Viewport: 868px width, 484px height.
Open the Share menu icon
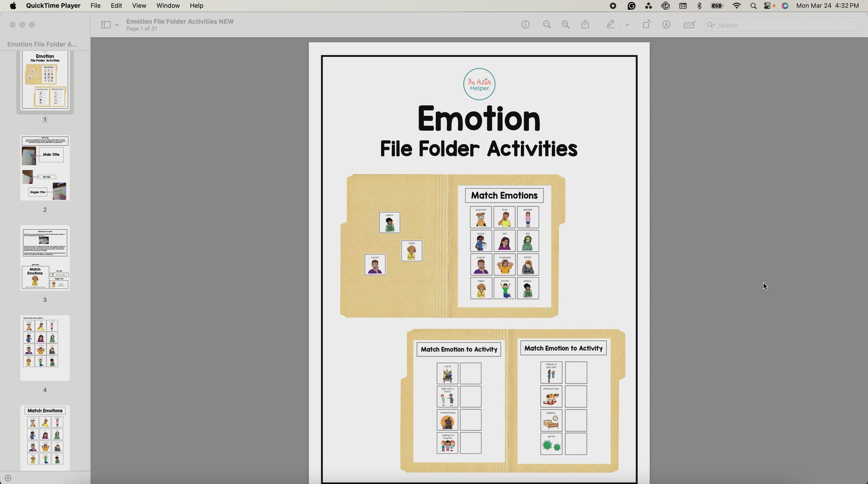point(585,24)
